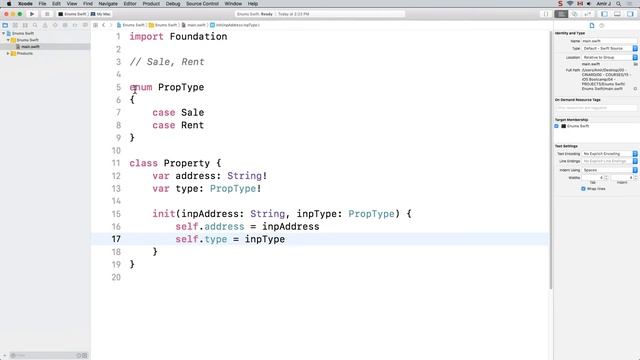This screenshot has width=640, height=360.
Task: Open the Symbol navigator icon
Action: (25, 25)
